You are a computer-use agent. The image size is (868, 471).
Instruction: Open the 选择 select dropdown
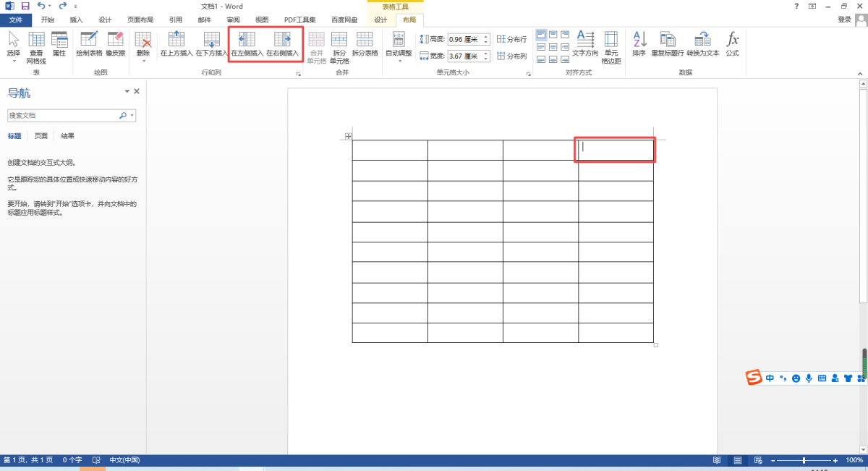(13, 45)
